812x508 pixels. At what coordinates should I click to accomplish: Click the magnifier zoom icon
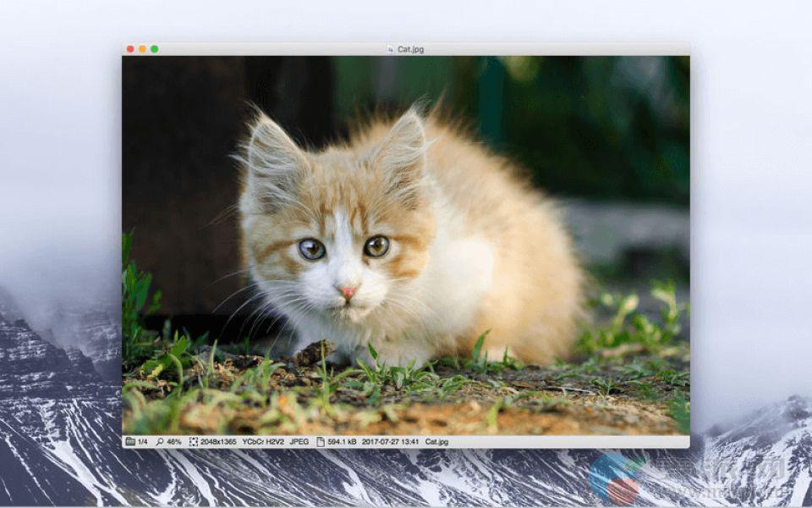[x=159, y=442]
